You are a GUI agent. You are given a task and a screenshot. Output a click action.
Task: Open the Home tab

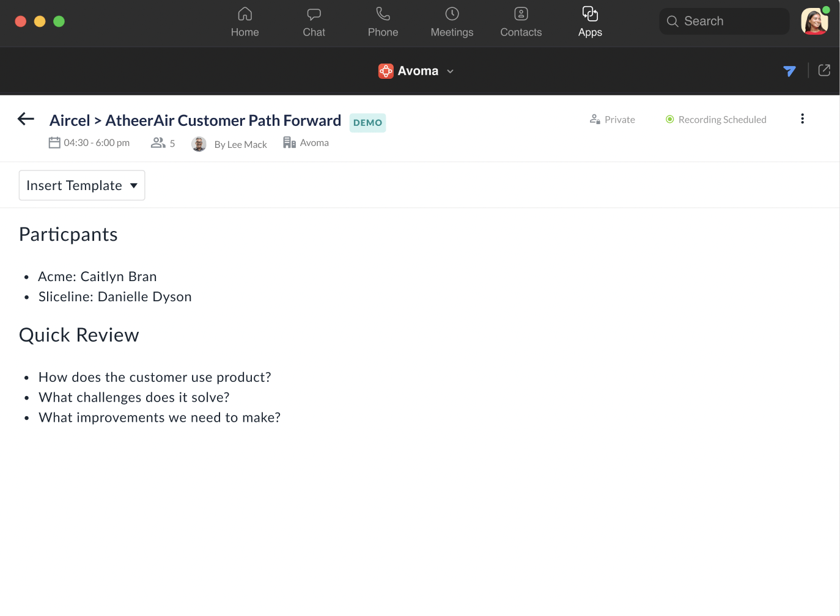(245, 23)
